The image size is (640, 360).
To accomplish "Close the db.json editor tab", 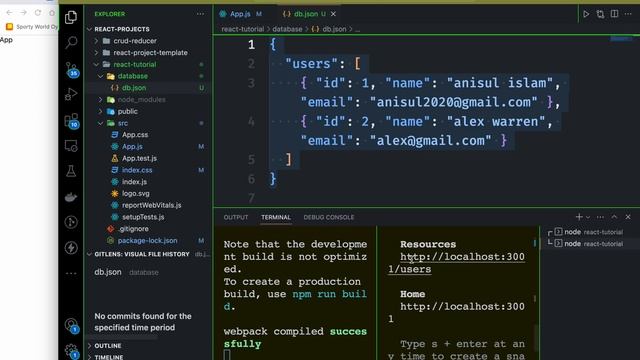I will pos(333,14).
